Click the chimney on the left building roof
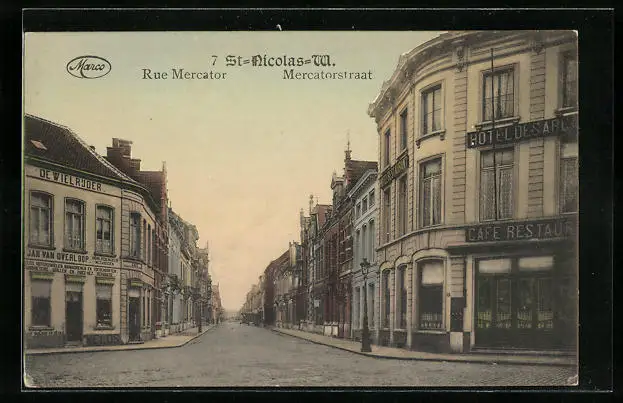This screenshot has height=403, width=623. tap(121, 148)
